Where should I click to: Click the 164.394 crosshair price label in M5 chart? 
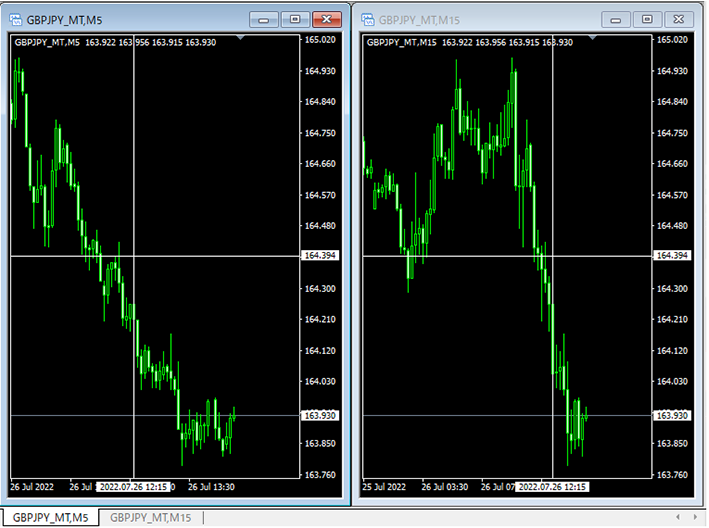click(320, 255)
